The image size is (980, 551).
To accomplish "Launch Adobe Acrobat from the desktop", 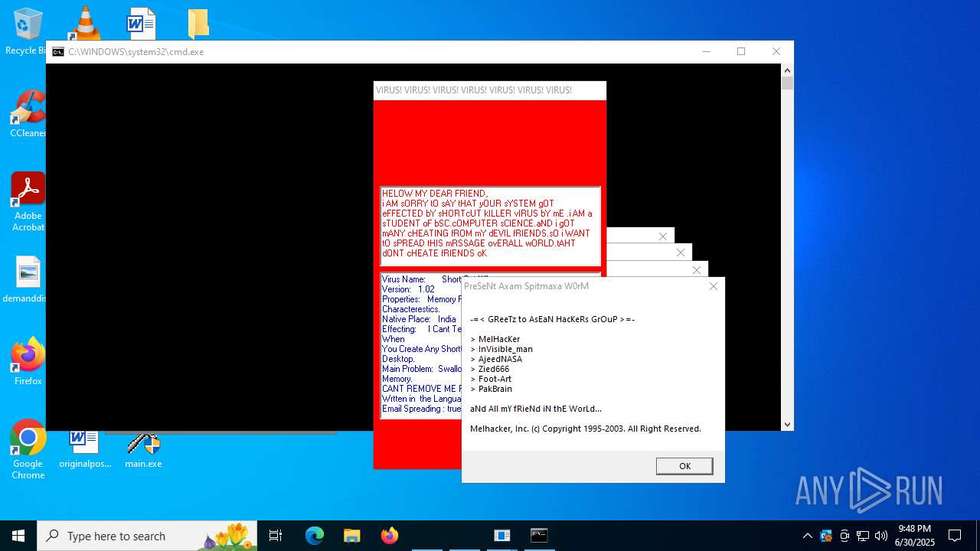I will [x=28, y=202].
